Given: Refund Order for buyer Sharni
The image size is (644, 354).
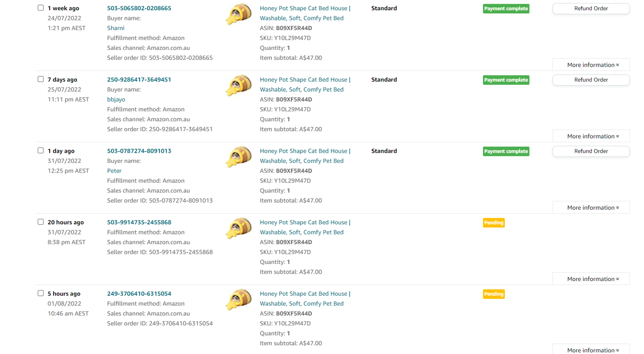Looking at the screenshot, I should click(x=591, y=8).
